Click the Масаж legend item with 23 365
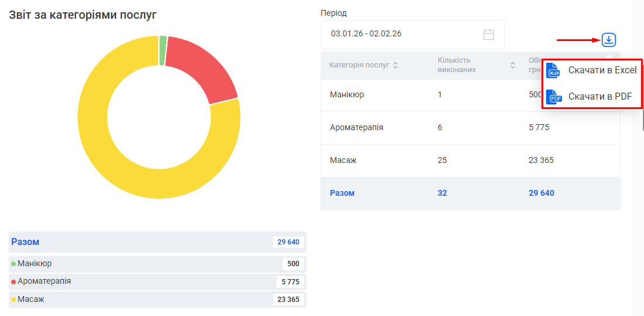644x316 pixels. pyautogui.click(x=157, y=300)
